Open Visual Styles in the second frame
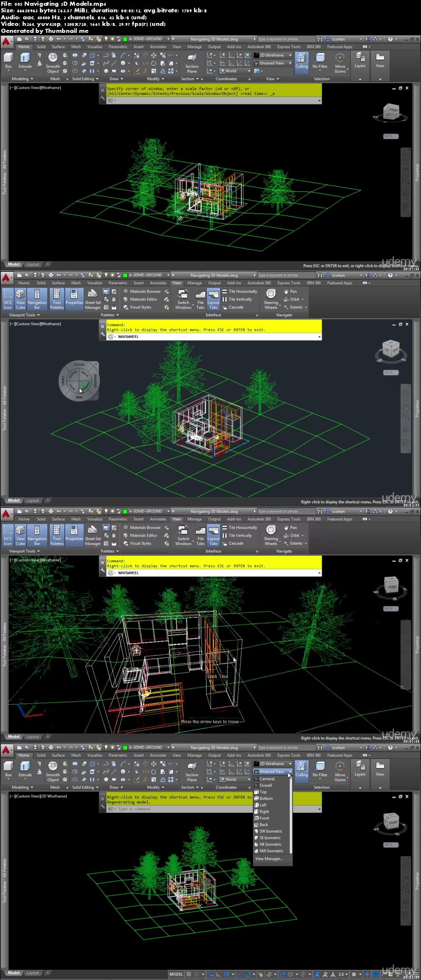This screenshot has width=421, height=980. coord(137,307)
